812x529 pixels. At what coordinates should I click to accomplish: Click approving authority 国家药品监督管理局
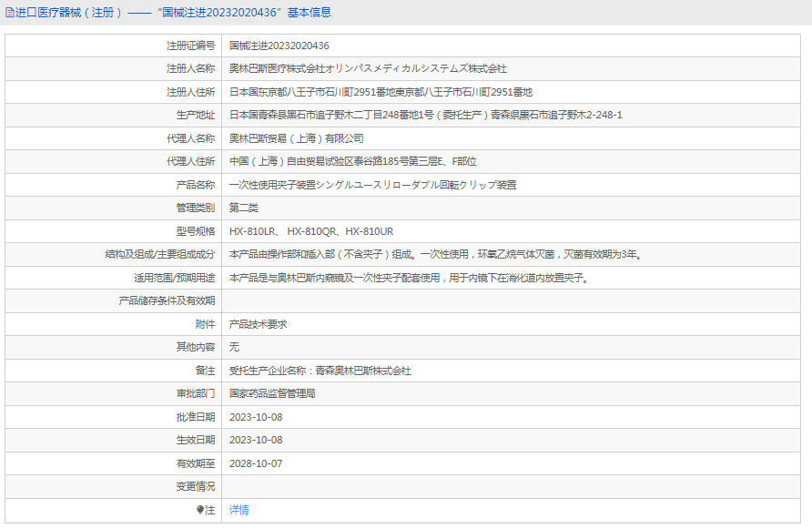pos(272,393)
